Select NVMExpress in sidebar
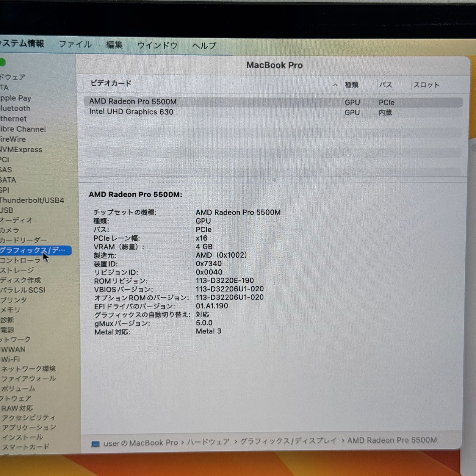The width and height of the screenshot is (476, 476). pyautogui.click(x=21, y=150)
